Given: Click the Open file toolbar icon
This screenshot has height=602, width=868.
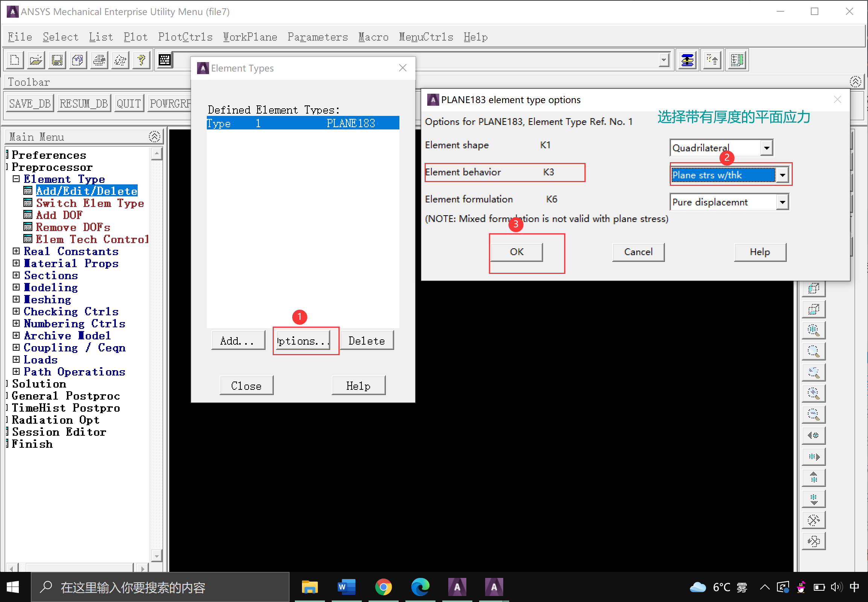Looking at the screenshot, I should click(36, 60).
